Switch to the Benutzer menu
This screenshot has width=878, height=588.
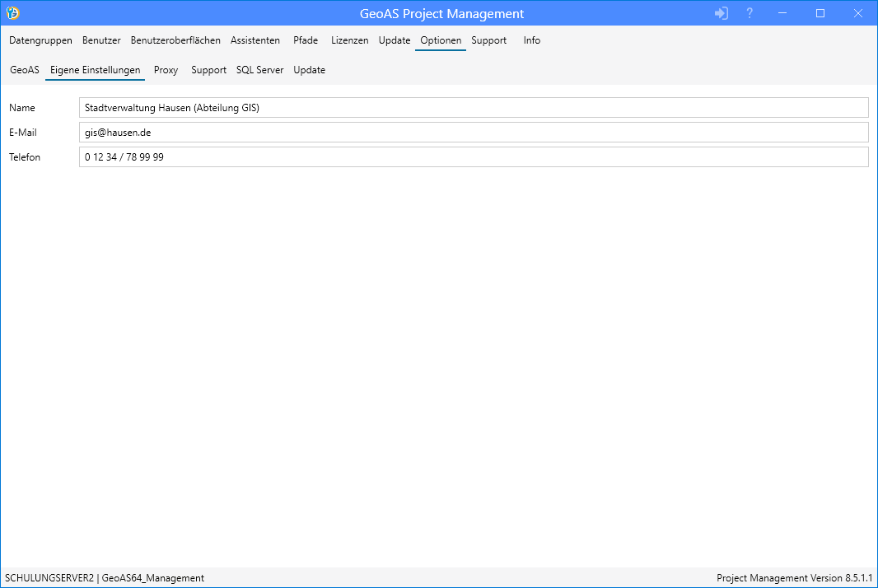[x=101, y=40]
